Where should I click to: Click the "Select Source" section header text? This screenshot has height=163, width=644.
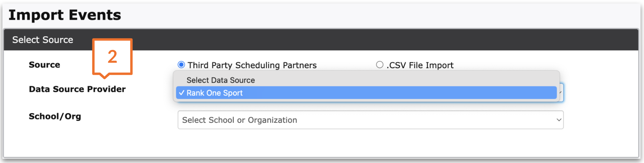tap(43, 40)
